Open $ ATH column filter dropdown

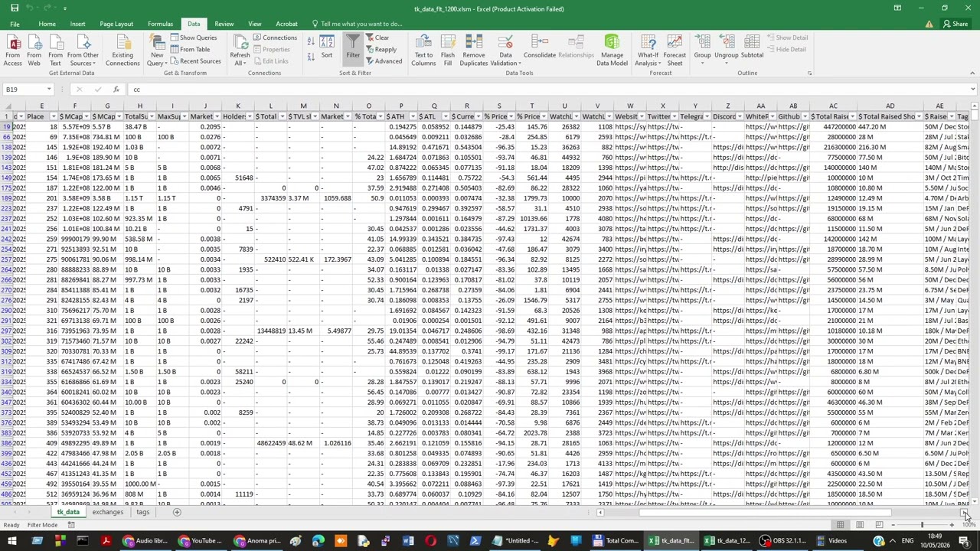point(413,116)
